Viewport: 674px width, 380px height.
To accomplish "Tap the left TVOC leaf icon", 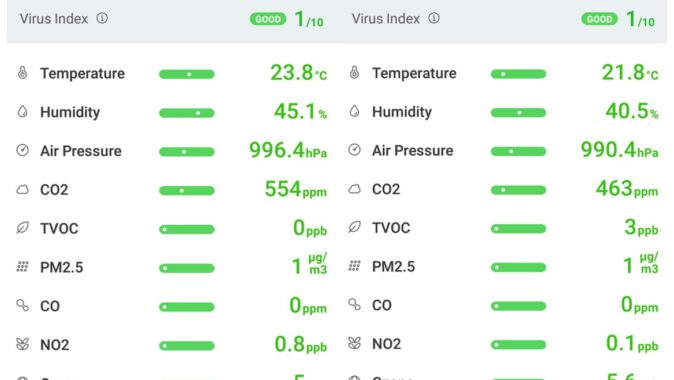I will 22,227.
